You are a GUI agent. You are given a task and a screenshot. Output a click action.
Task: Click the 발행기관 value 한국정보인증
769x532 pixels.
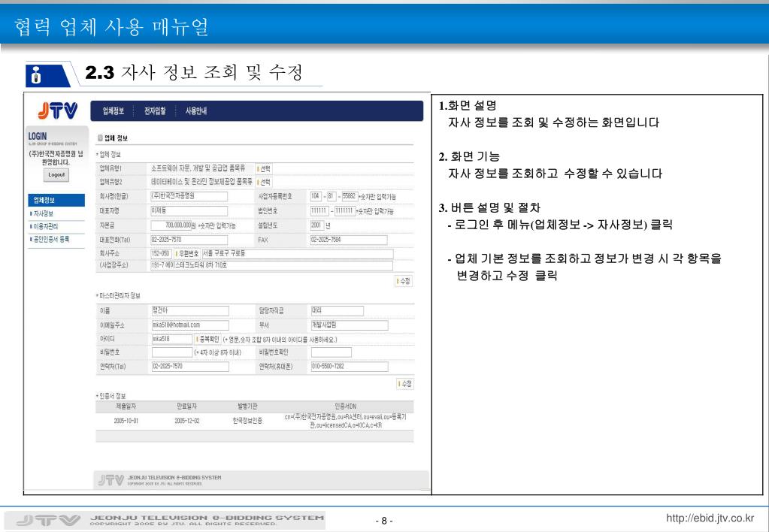click(247, 422)
